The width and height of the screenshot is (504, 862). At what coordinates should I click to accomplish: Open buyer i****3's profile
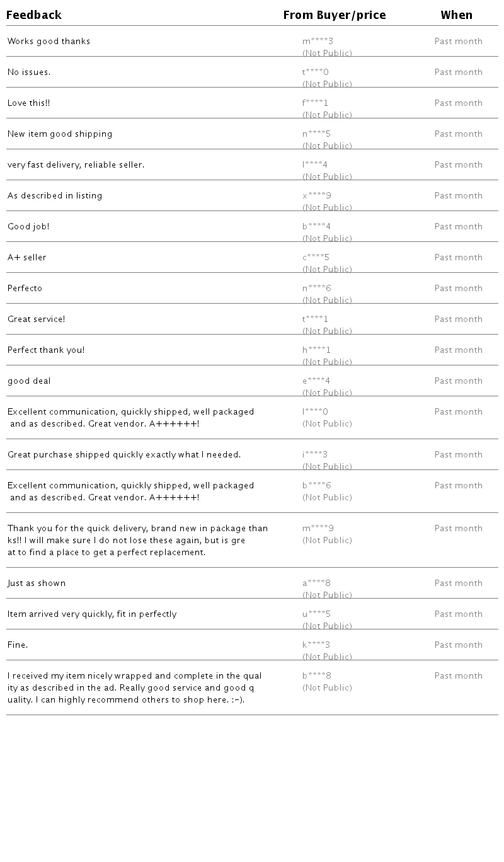pyautogui.click(x=315, y=455)
